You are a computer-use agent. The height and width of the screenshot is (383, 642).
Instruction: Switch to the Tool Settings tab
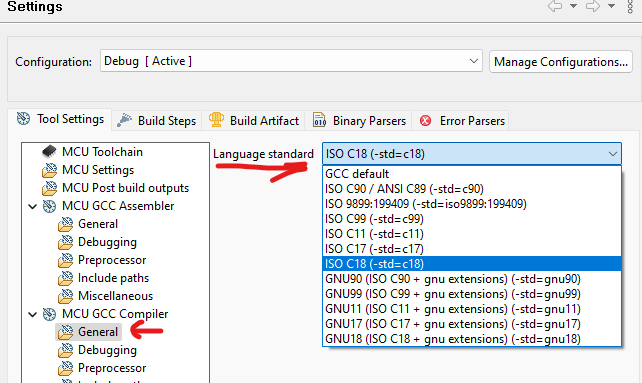60,119
